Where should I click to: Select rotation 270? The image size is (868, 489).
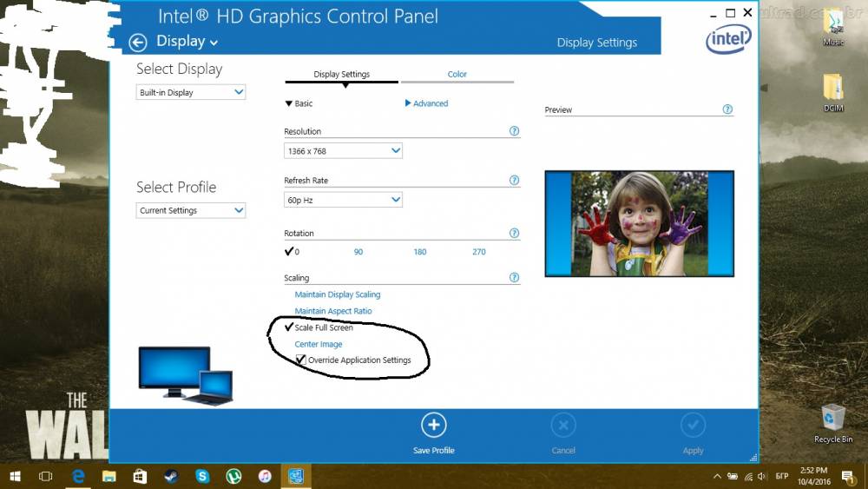coord(479,252)
